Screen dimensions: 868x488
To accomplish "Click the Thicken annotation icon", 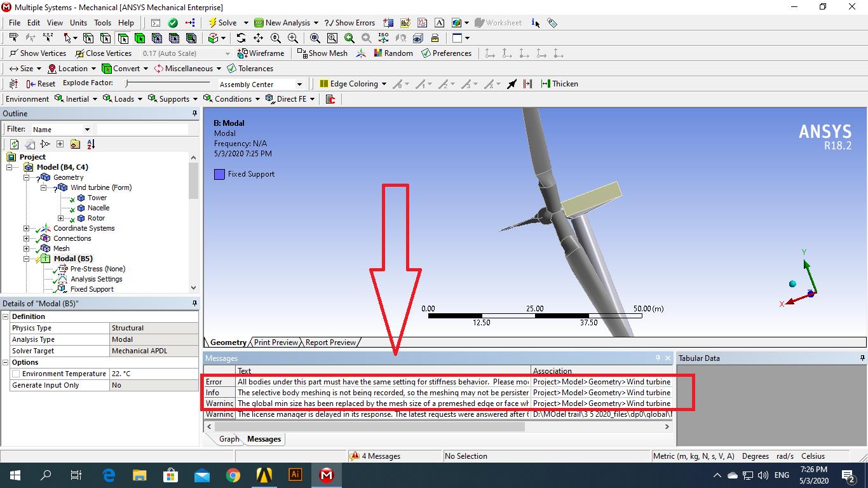I will pos(559,84).
